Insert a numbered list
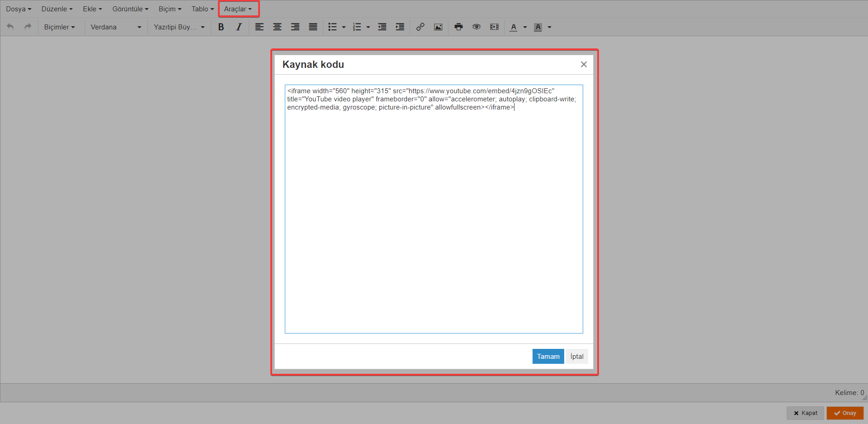This screenshot has height=424, width=868. pyautogui.click(x=357, y=27)
